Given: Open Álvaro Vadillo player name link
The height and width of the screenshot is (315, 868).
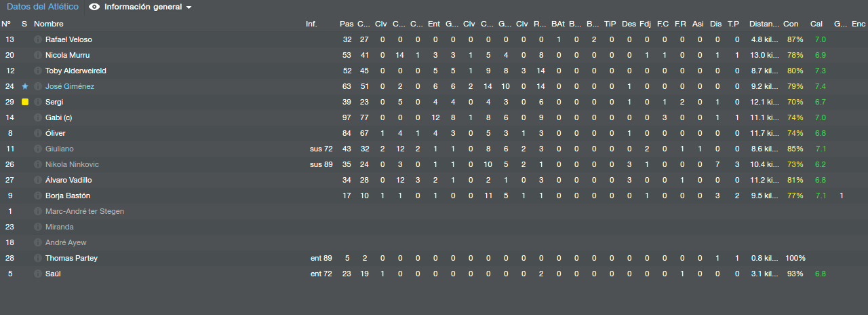Looking at the screenshot, I should (x=68, y=181).
